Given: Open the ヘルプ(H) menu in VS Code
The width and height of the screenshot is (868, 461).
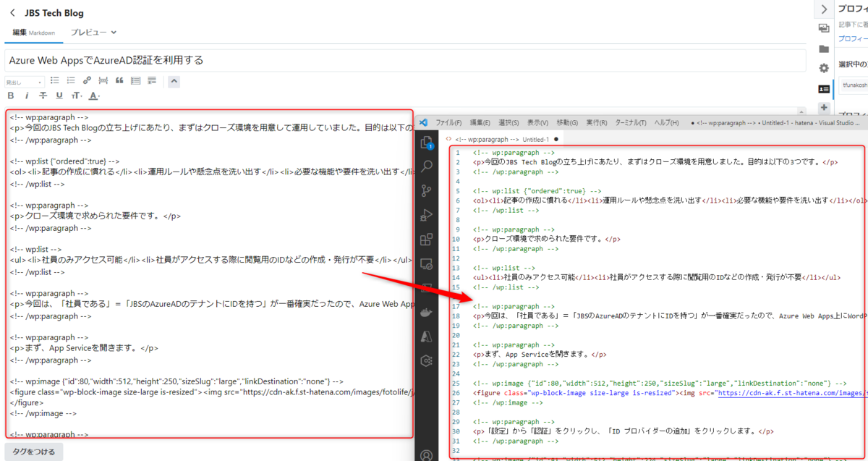Looking at the screenshot, I should pos(666,122).
